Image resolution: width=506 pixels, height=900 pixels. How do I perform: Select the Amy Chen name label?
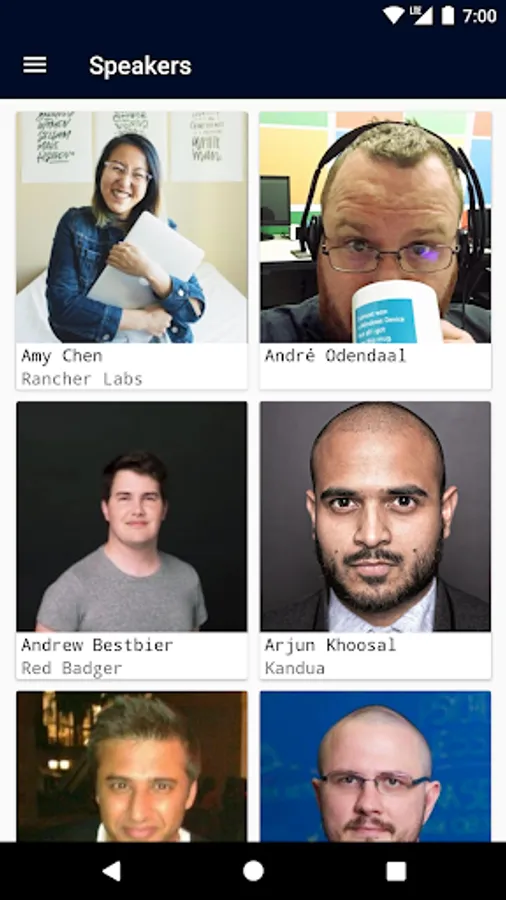[x=62, y=356]
